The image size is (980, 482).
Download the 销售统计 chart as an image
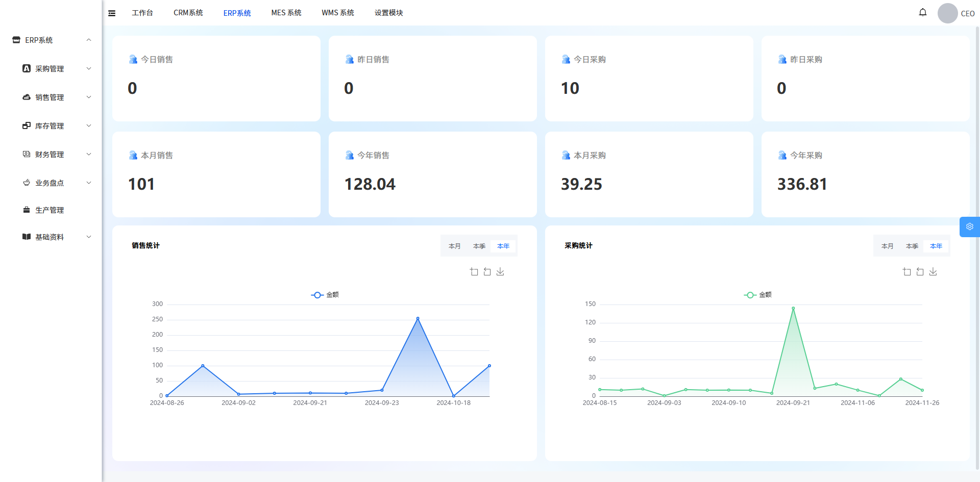point(500,272)
